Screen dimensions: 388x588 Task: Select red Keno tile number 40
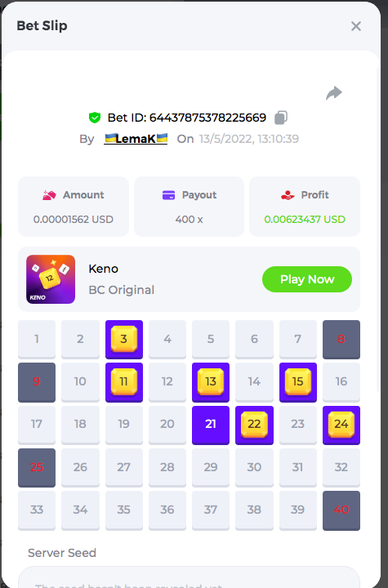[x=341, y=510]
